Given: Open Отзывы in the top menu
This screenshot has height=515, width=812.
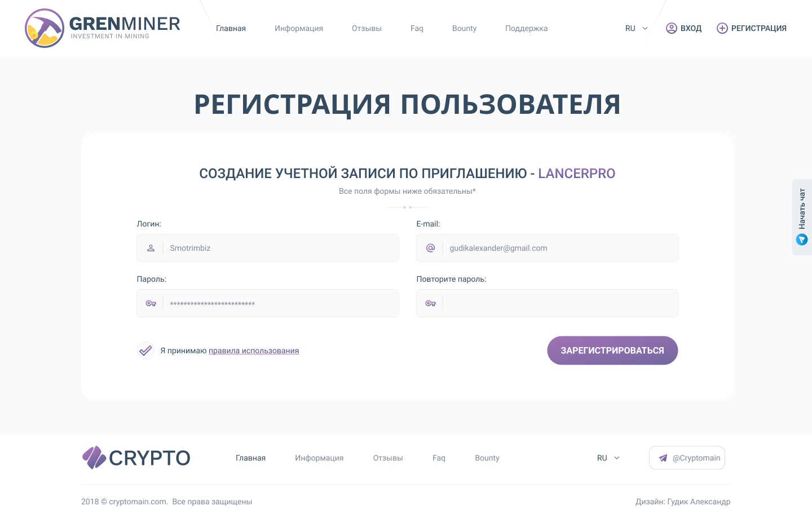Looking at the screenshot, I should (x=367, y=28).
